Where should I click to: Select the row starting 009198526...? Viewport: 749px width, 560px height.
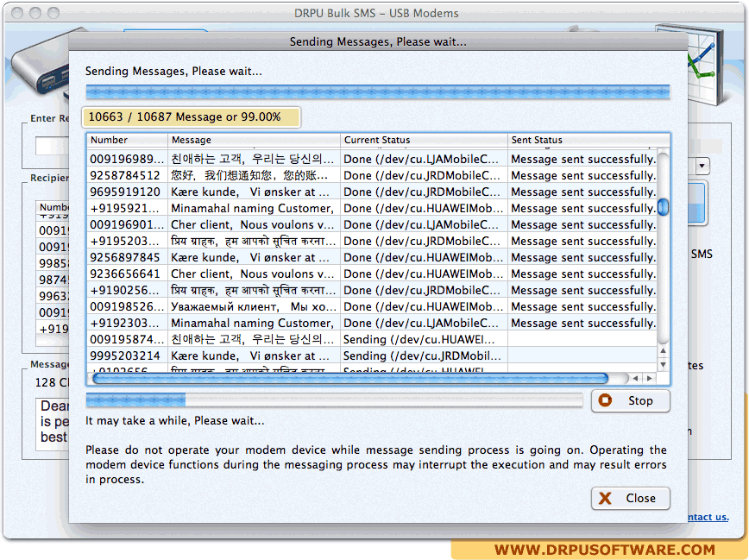(372, 306)
